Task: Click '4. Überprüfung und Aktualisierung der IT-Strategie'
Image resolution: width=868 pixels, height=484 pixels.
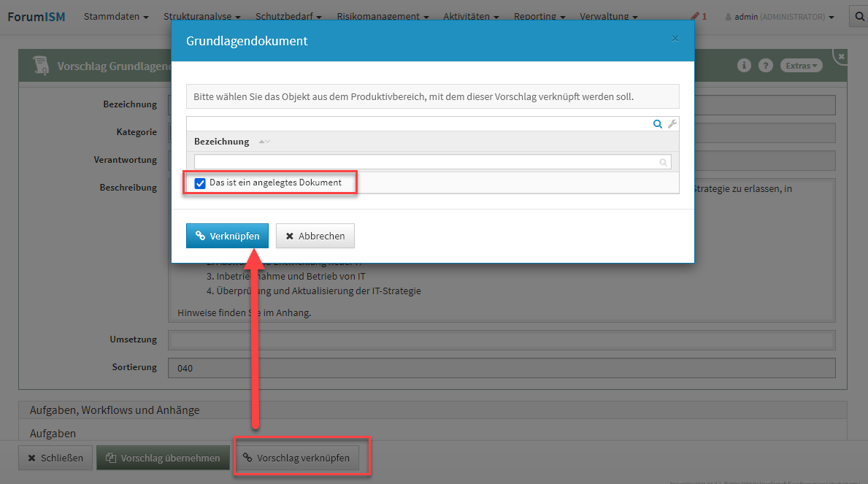Action: 313,291
